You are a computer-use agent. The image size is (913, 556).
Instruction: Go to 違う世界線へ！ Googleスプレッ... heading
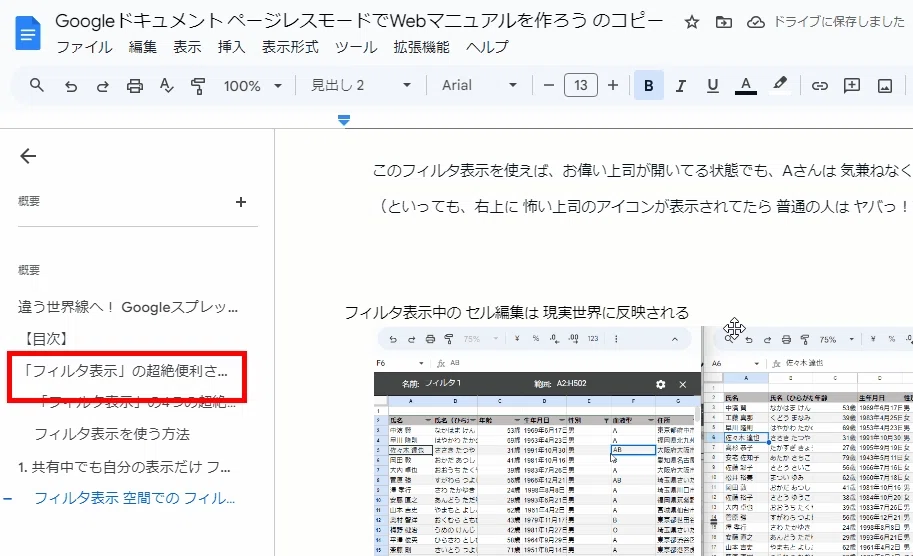coord(128,307)
